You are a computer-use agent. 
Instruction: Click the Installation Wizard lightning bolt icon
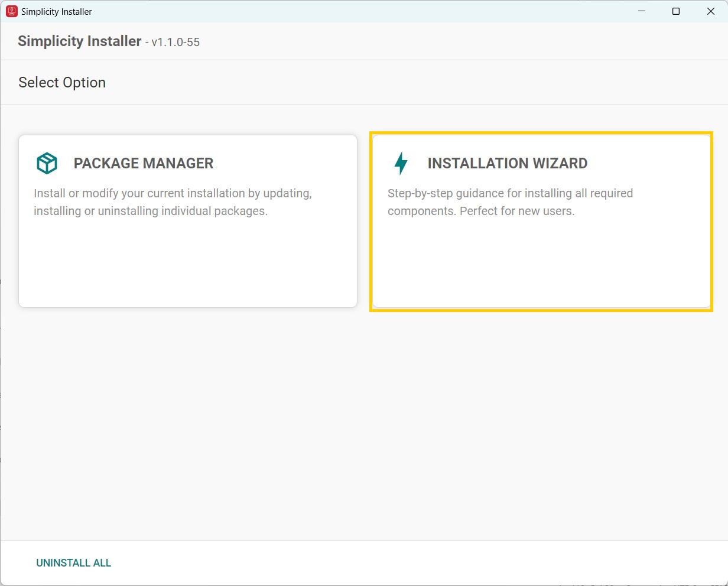pyautogui.click(x=401, y=163)
